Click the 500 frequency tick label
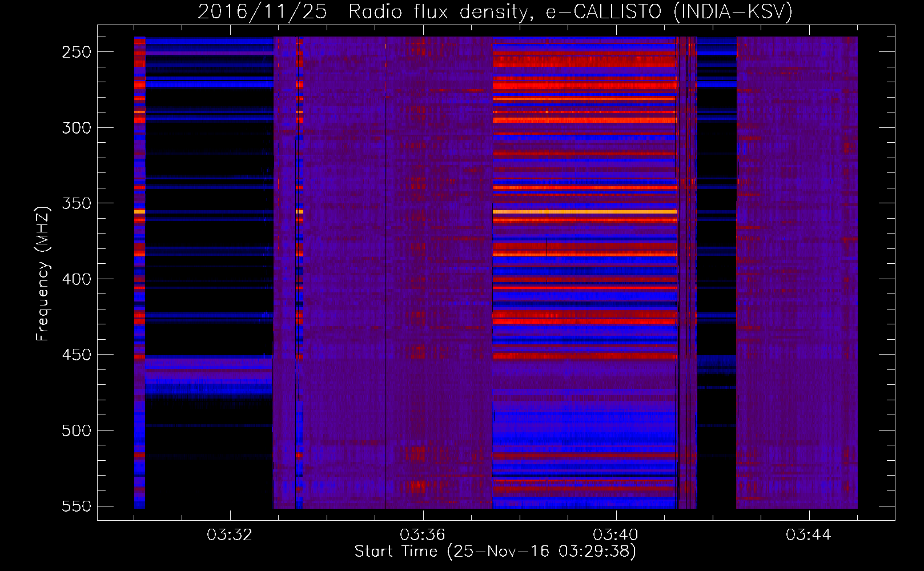The image size is (924, 571). click(x=77, y=431)
